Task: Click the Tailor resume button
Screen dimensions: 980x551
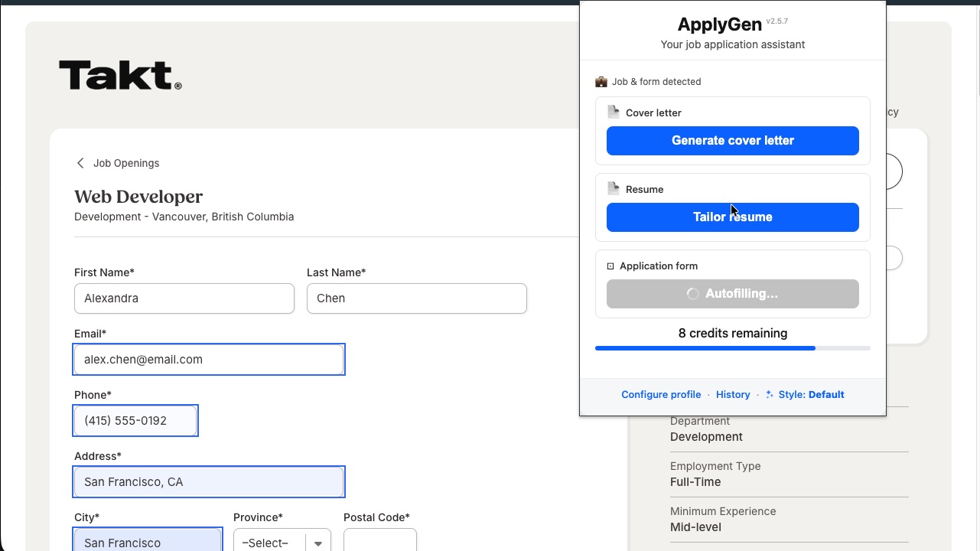Action: (x=733, y=217)
